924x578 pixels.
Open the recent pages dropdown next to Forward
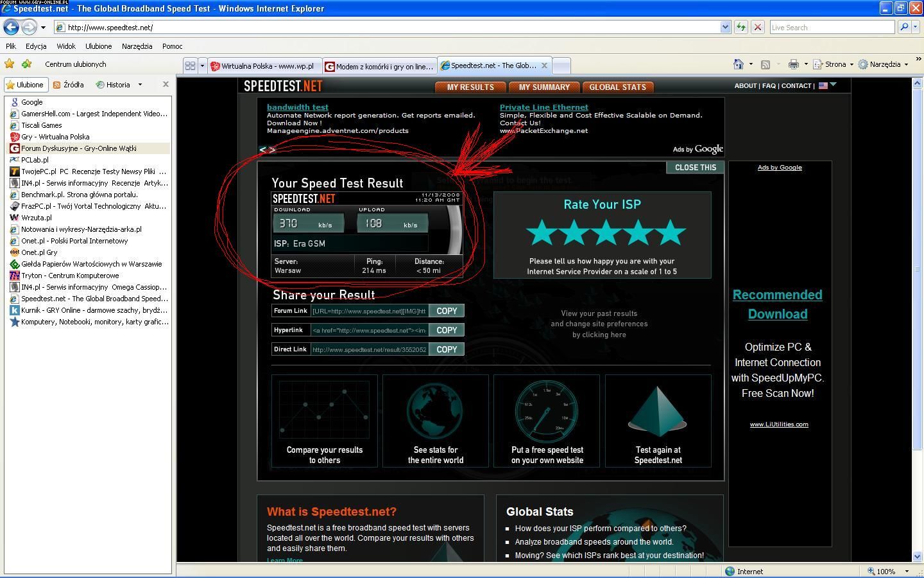[x=43, y=28]
